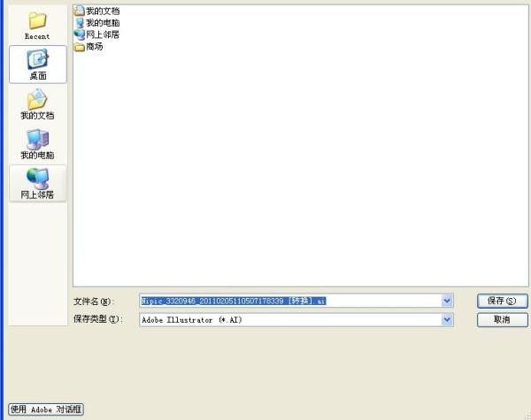Image resolution: width=531 pixels, height=420 pixels.
Task: Select 我的电脑 icon in the file list
Action: (80, 23)
